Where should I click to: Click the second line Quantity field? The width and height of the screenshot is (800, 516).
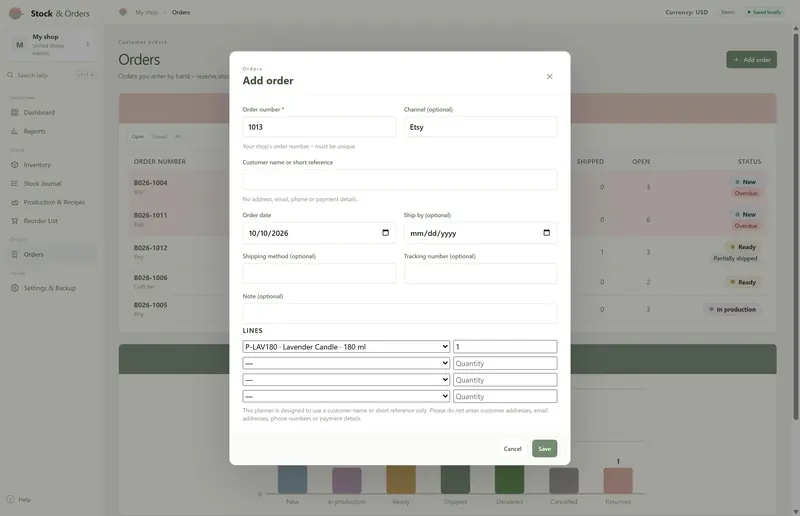click(x=505, y=363)
